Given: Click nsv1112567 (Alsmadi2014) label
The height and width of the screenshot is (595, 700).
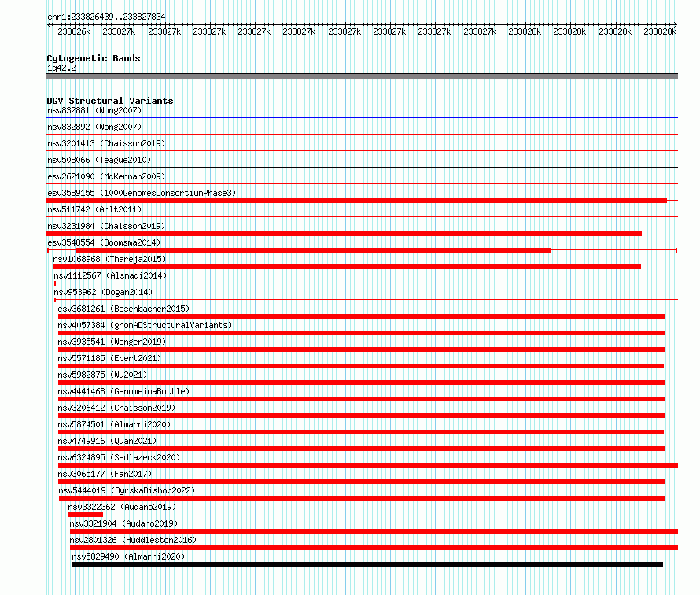Looking at the screenshot, I should pos(110,275).
